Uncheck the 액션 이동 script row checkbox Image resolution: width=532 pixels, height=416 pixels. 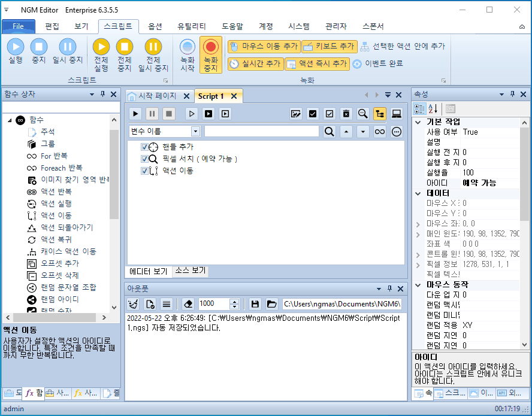coord(144,171)
